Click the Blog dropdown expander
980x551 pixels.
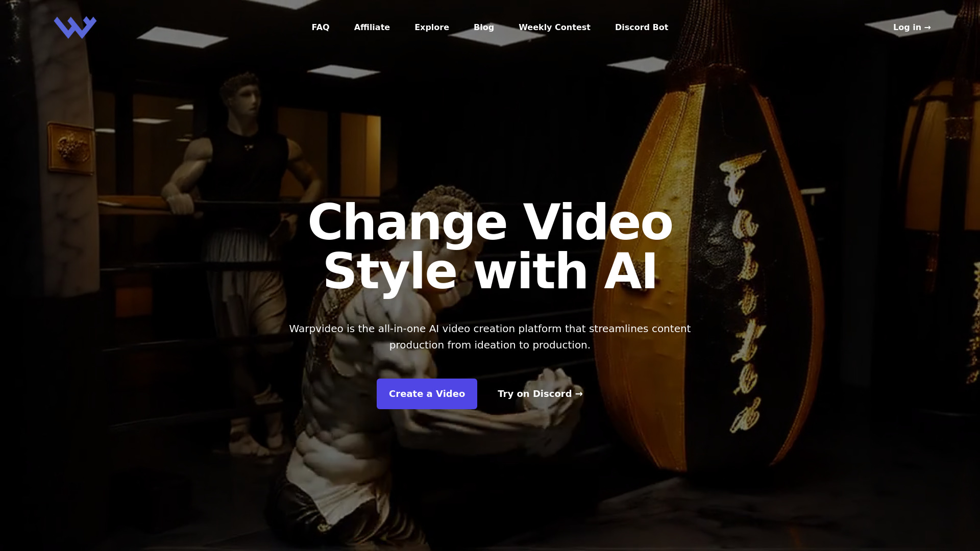[483, 27]
